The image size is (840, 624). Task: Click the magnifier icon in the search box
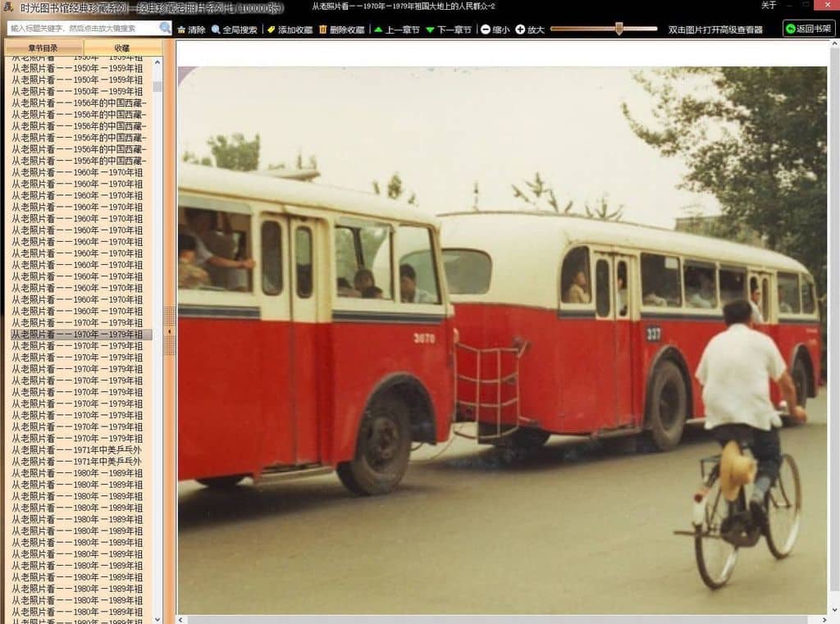pos(165,28)
